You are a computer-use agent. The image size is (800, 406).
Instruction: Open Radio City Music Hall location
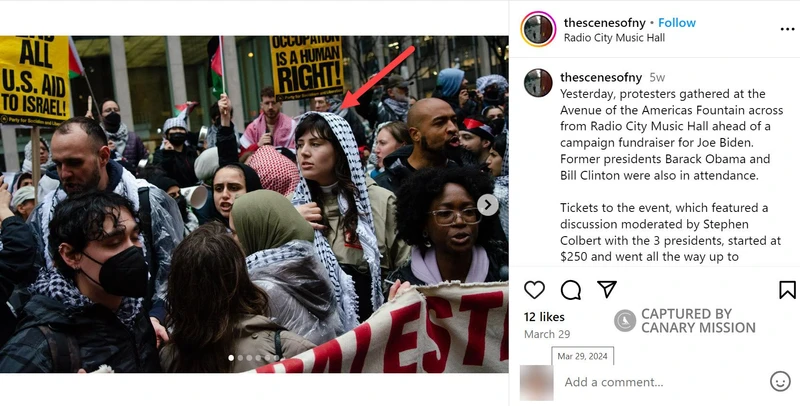[x=614, y=38]
